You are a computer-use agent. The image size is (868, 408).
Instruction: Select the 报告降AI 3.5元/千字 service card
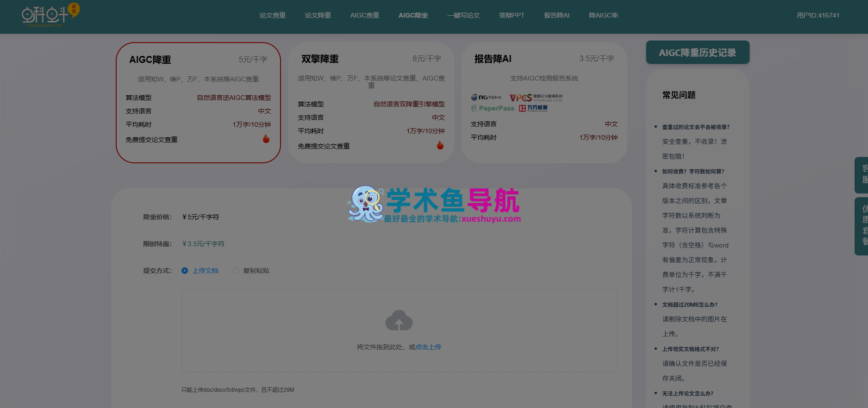click(544, 103)
